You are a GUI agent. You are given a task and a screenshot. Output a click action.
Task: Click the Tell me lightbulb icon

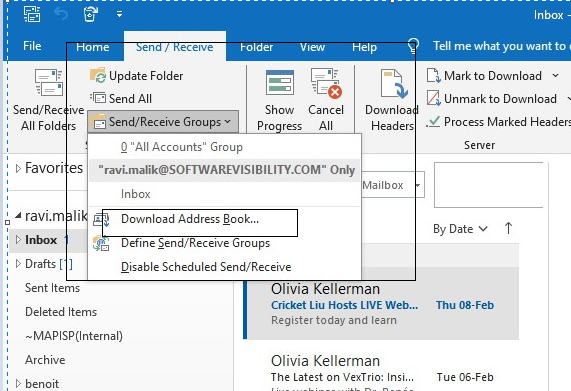[413, 46]
